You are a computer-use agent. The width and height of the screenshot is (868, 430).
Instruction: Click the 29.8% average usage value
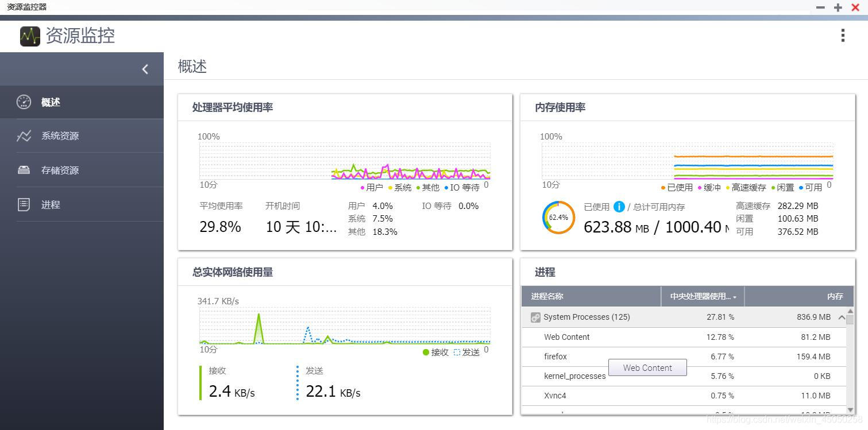pyautogui.click(x=220, y=227)
